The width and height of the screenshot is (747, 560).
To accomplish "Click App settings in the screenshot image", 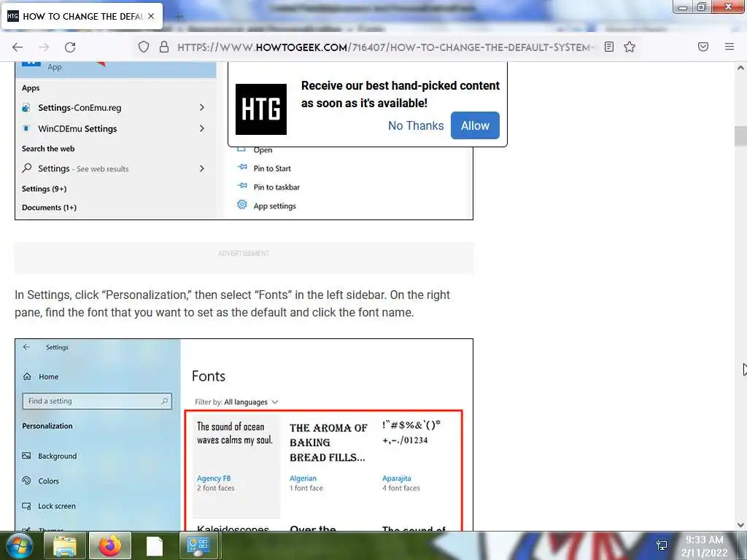I will tap(274, 206).
